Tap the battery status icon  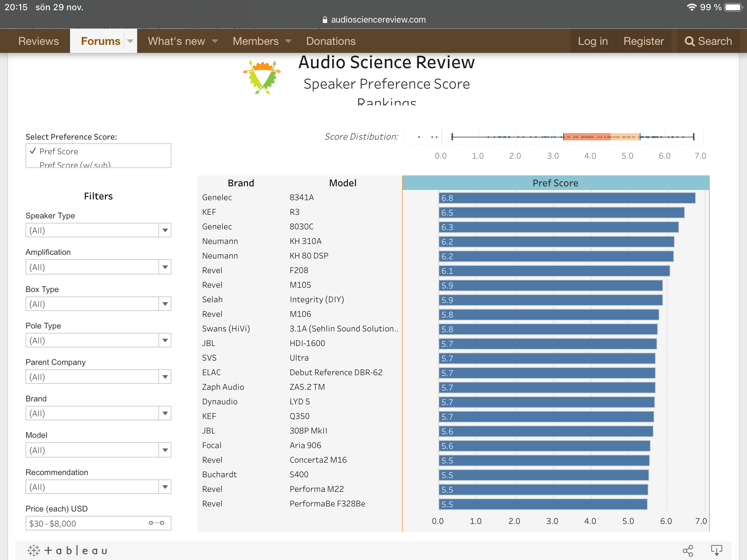click(x=734, y=7)
